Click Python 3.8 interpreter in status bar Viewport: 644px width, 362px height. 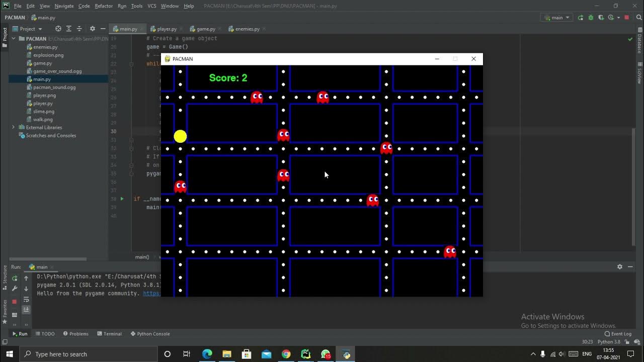pos(609,342)
